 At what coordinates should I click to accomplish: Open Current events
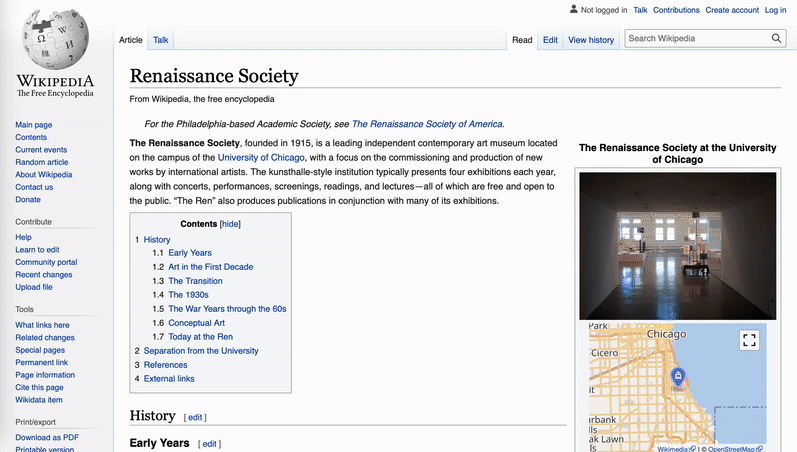pos(41,149)
